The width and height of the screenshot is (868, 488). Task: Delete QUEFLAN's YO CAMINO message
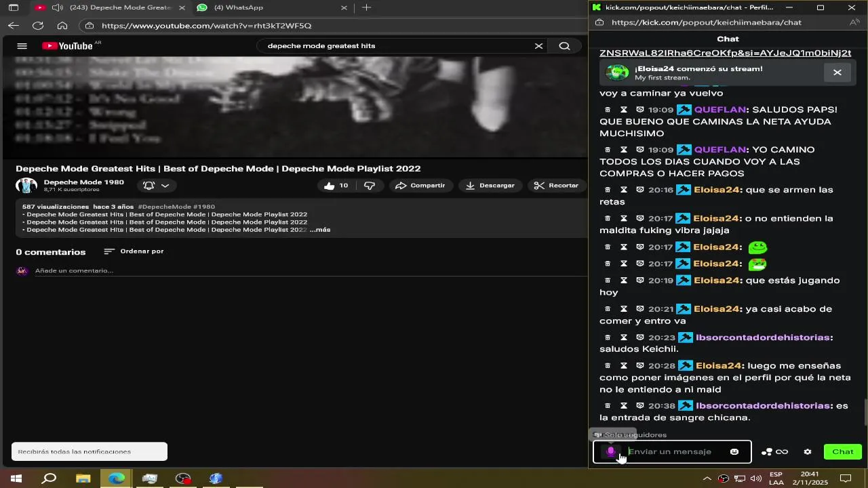pyautogui.click(x=608, y=150)
